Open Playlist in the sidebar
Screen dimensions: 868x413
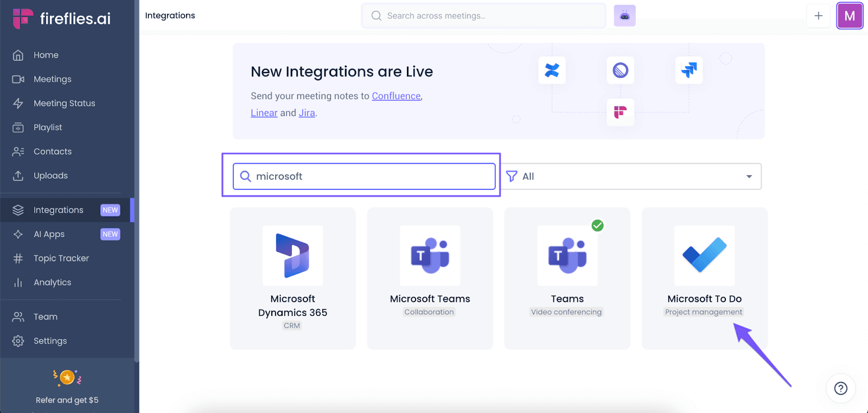click(x=48, y=128)
